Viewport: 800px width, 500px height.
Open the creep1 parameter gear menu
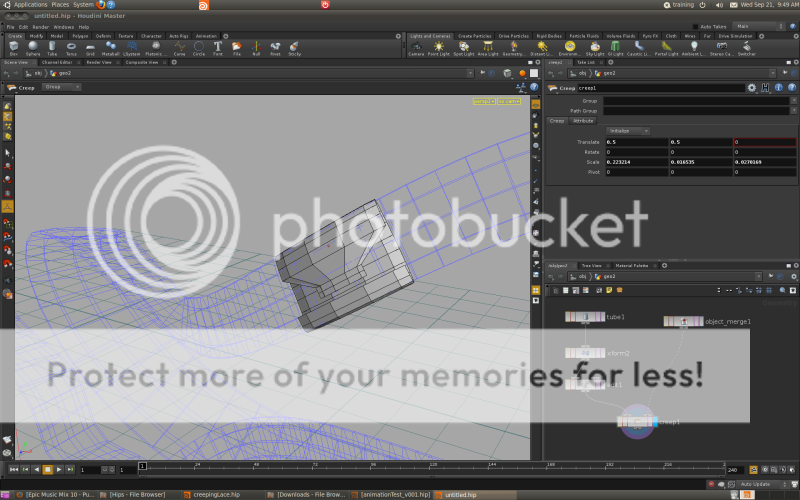click(x=752, y=88)
